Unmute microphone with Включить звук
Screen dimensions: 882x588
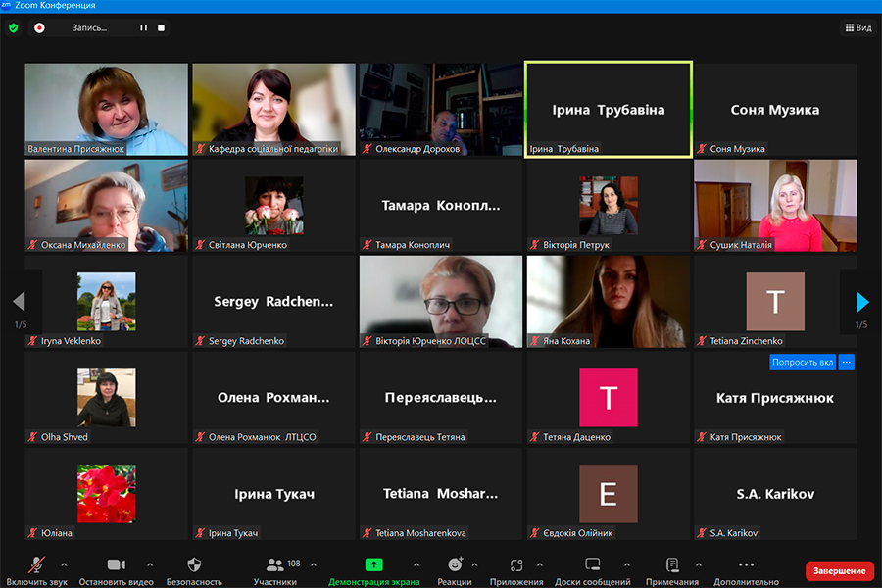pos(37,566)
